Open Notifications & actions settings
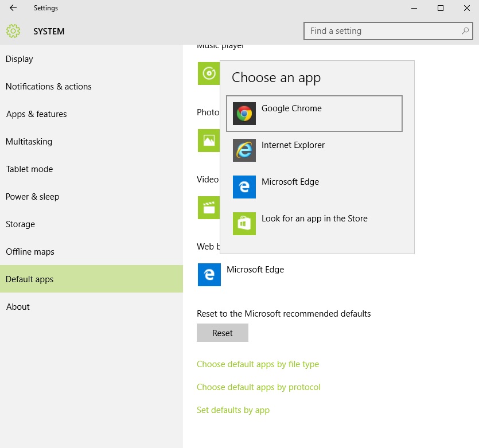 (x=91, y=87)
